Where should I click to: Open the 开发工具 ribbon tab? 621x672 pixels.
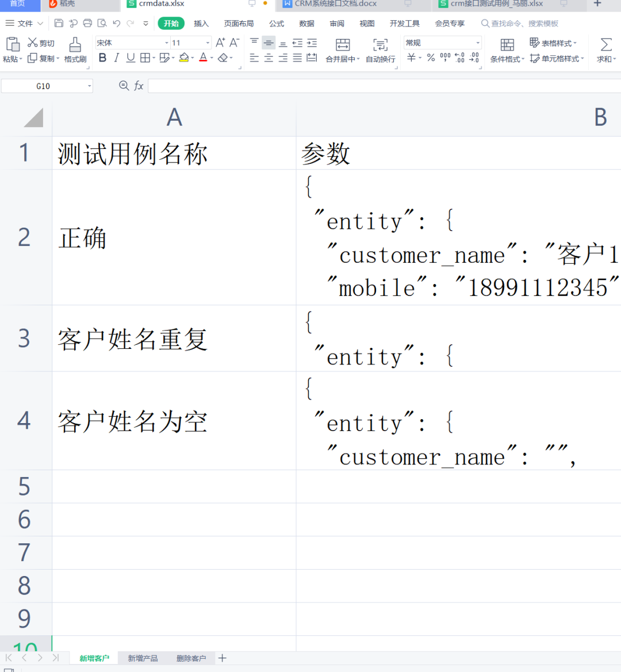404,24
